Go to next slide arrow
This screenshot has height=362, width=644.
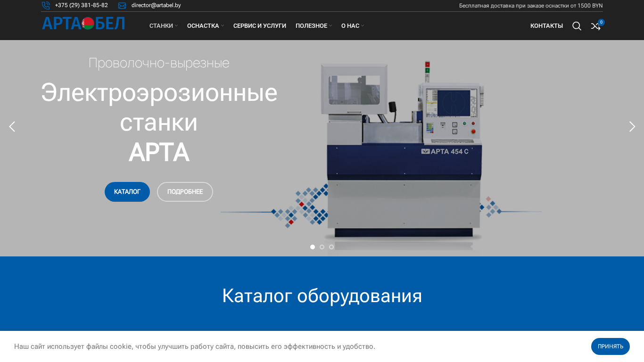click(632, 126)
